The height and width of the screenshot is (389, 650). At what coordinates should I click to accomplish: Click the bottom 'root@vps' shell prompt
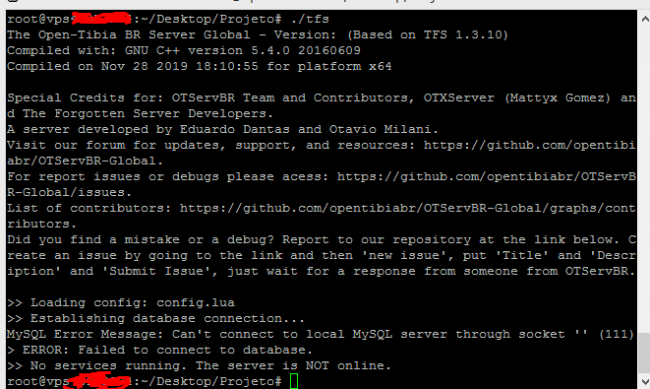[144, 381]
